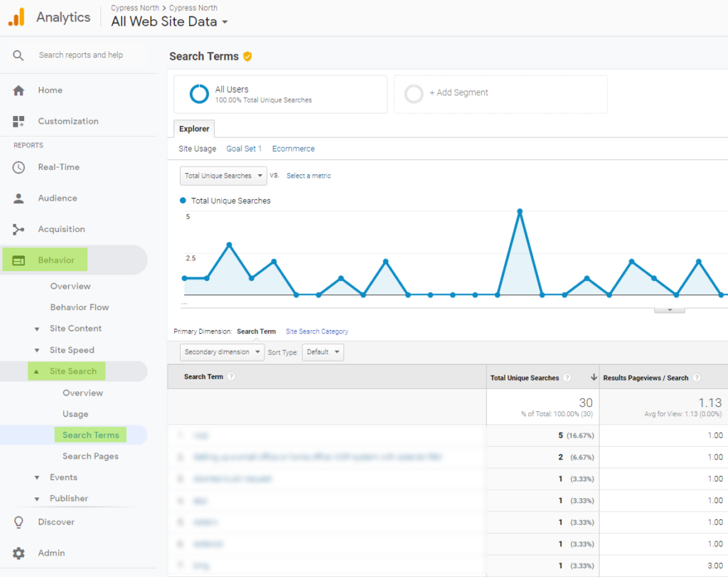The height and width of the screenshot is (577, 728).
Task: Click the Add Segment empty circle icon
Action: pyautogui.click(x=414, y=94)
